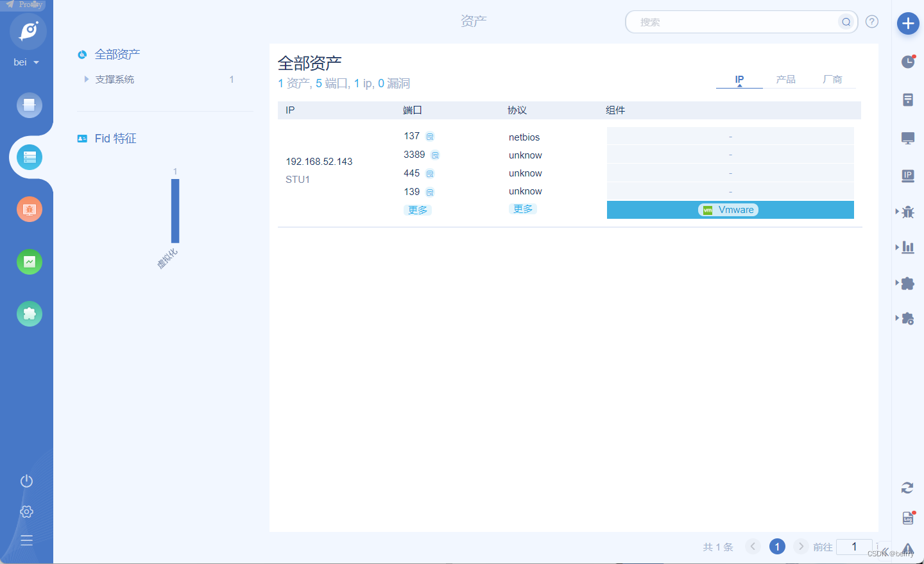Click the 前往 page number input
Image resolution: width=924 pixels, height=564 pixels.
(x=854, y=547)
